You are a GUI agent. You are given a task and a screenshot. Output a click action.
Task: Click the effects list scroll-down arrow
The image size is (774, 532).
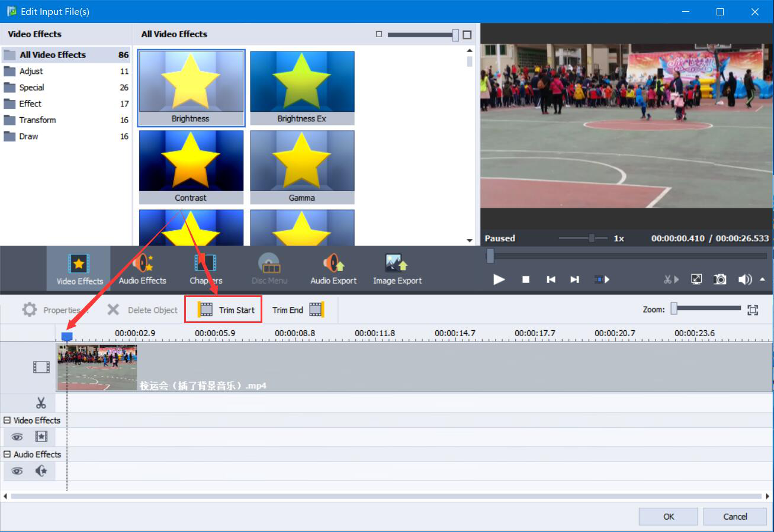[x=470, y=240]
